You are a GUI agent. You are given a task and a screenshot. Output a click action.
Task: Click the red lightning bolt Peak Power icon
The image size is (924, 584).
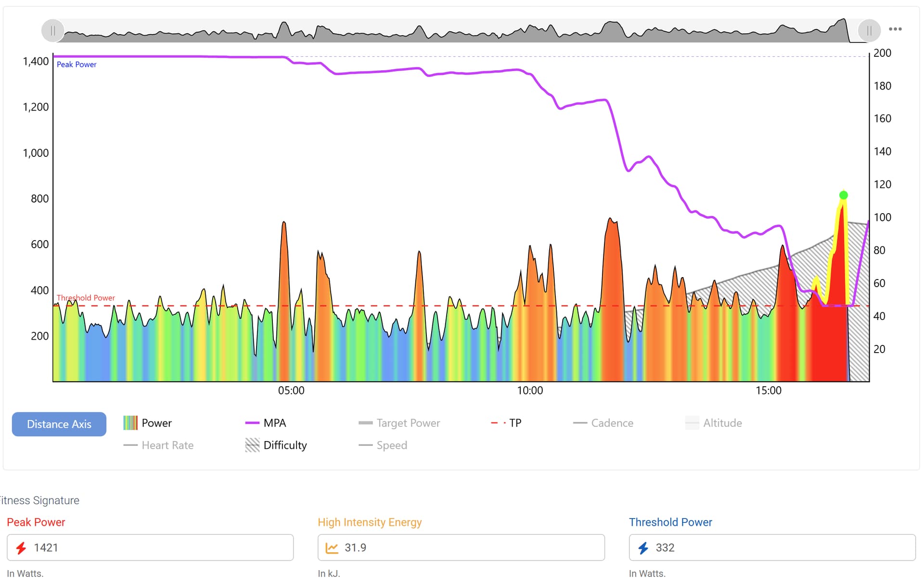pyautogui.click(x=21, y=548)
